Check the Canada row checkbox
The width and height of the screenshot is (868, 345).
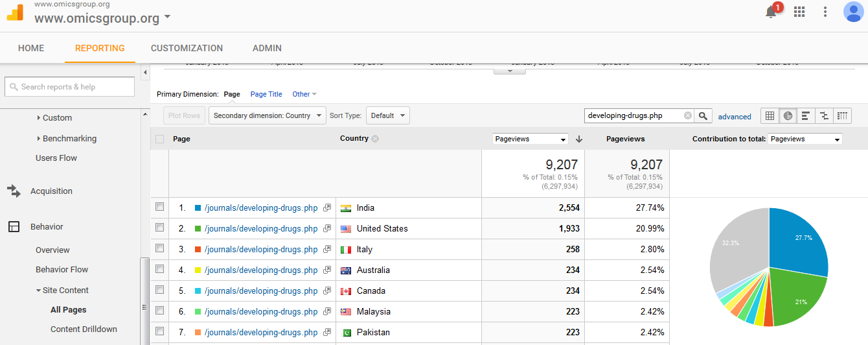160,291
